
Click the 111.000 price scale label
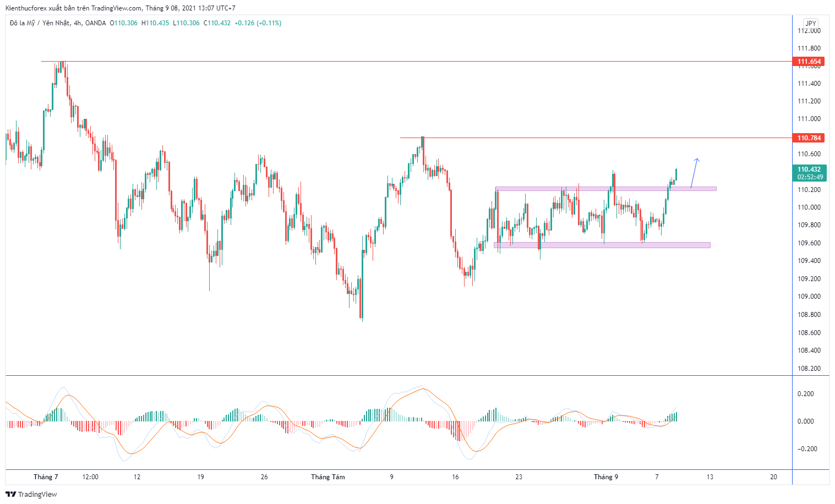(809, 119)
